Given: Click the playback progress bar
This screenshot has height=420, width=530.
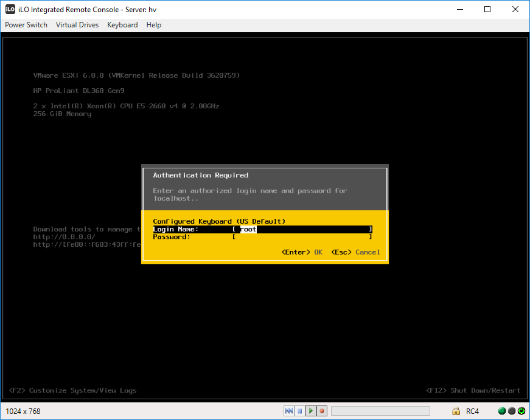Looking at the screenshot, I should tap(380, 411).
